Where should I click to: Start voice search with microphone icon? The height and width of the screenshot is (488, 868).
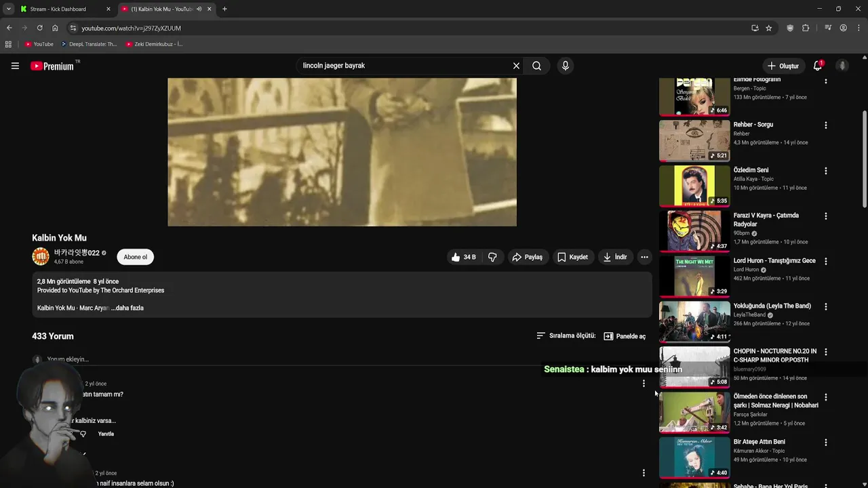[x=565, y=66]
